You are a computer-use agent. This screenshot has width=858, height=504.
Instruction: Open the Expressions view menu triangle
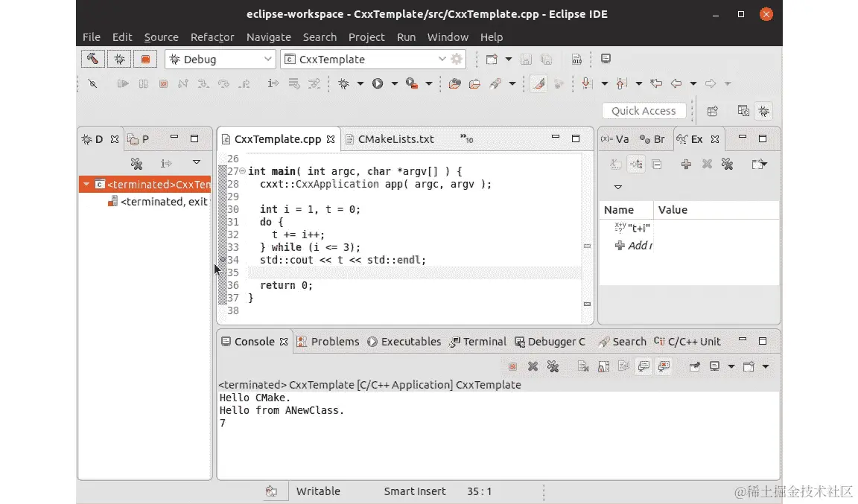point(617,187)
